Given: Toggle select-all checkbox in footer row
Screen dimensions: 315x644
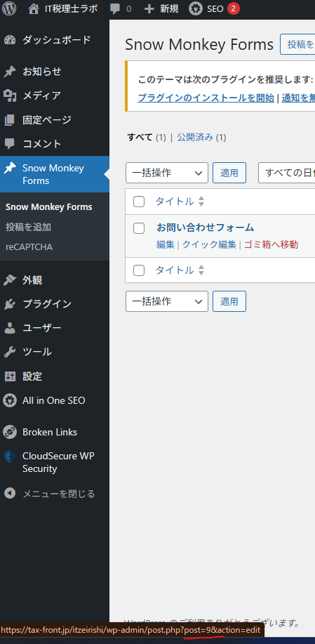Looking at the screenshot, I should pos(139,270).
